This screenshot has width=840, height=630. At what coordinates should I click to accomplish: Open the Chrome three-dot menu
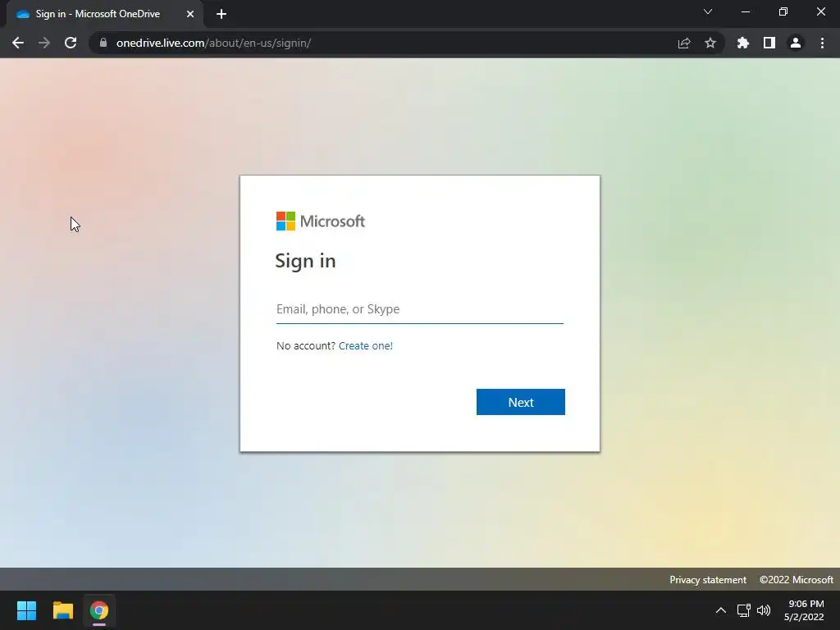point(822,43)
